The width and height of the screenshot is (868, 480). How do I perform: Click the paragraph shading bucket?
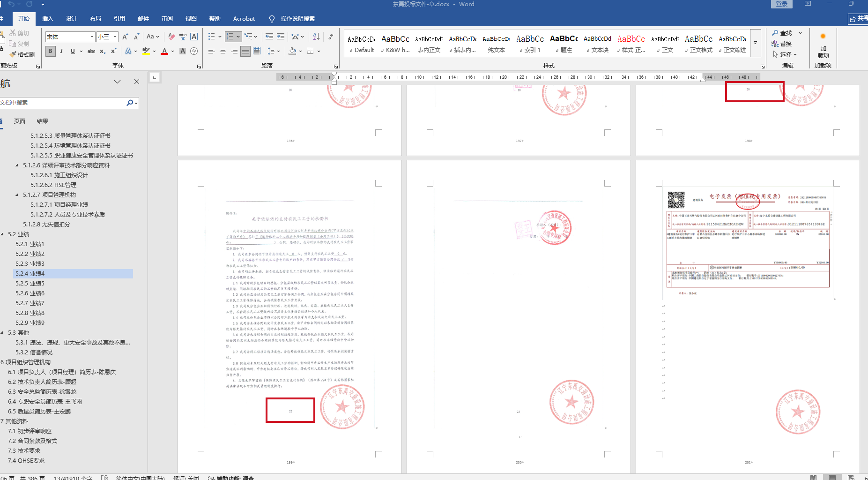point(292,51)
